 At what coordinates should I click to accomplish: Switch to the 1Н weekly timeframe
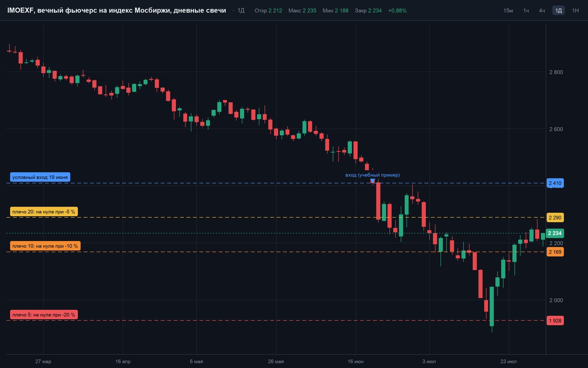pyautogui.click(x=575, y=11)
